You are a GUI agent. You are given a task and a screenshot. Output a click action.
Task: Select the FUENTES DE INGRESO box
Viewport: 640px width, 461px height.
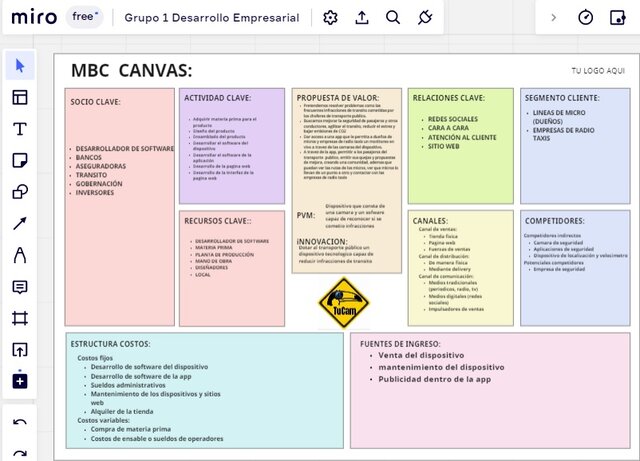490,390
